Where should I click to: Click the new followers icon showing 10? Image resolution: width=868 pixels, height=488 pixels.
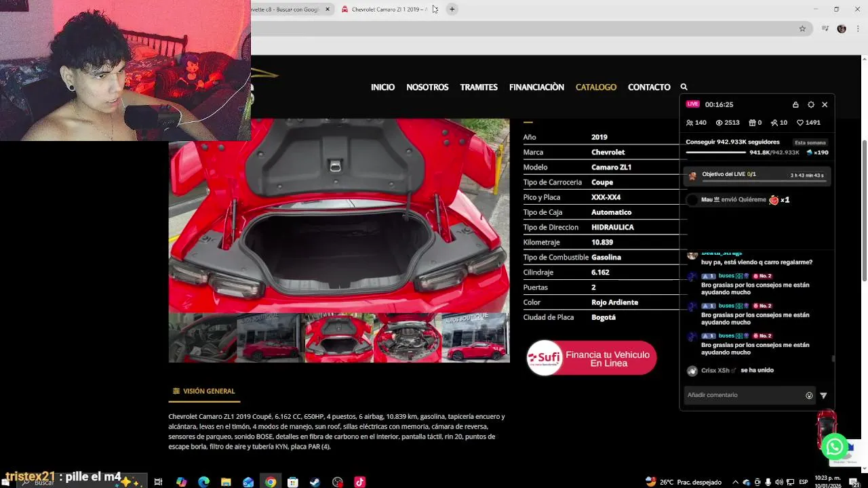(774, 123)
